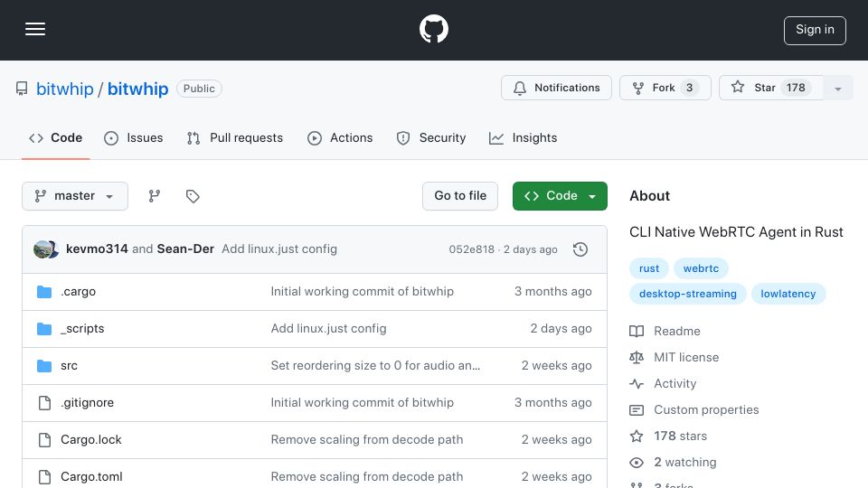This screenshot has height=488, width=868.
Task: Expand the star lists dropdown arrow
Action: click(x=838, y=89)
